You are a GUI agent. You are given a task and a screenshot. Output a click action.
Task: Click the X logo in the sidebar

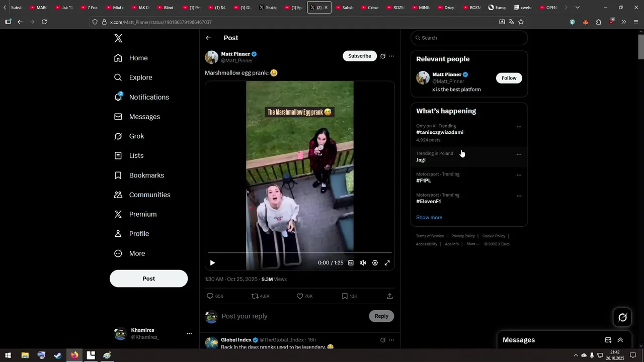[x=118, y=38]
